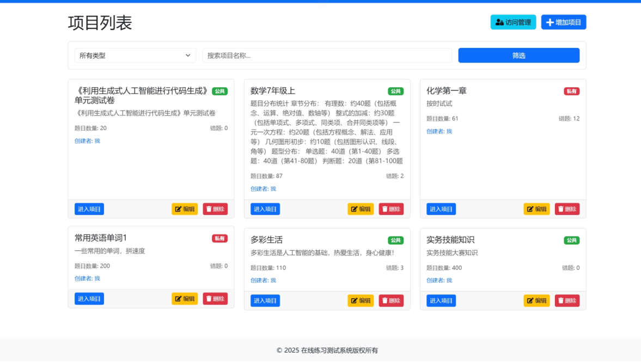Image resolution: width=641 pixels, height=364 pixels.
Task: Click the edit icon on 多彩生活 card
Action: (354, 301)
